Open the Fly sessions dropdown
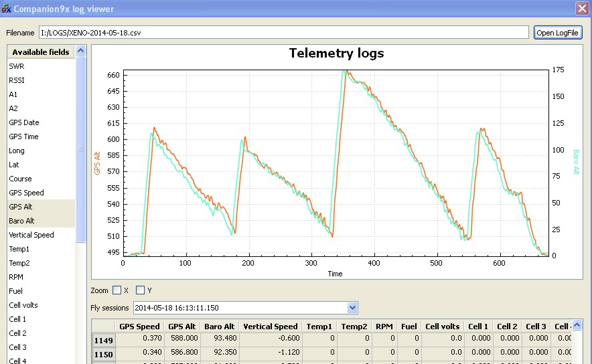The image size is (592, 364). tap(353, 308)
